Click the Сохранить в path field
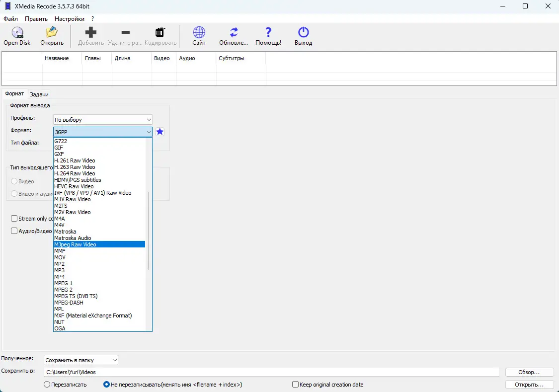Screen dimensions: 559x392 pyautogui.click(x=272, y=372)
